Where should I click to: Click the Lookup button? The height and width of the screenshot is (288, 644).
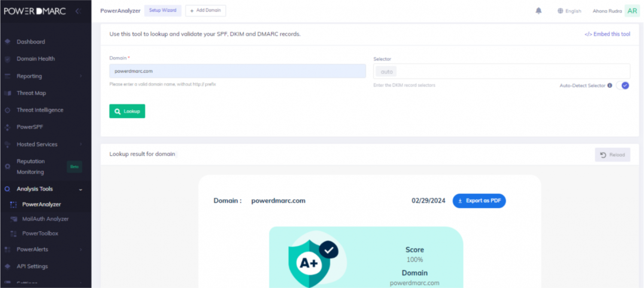(x=127, y=111)
